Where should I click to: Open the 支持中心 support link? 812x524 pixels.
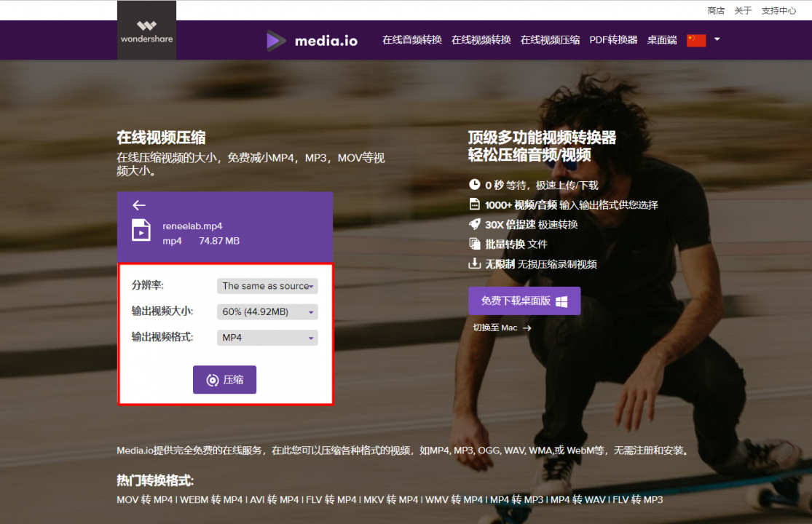tap(779, 11)
